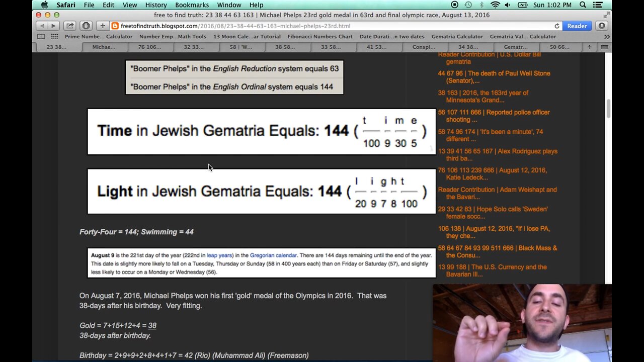Viewport: 644px width, 362px height.
Task: Click the page vertical scrollbar thumb
Action: pyautogui.click(x=608, y=108)
